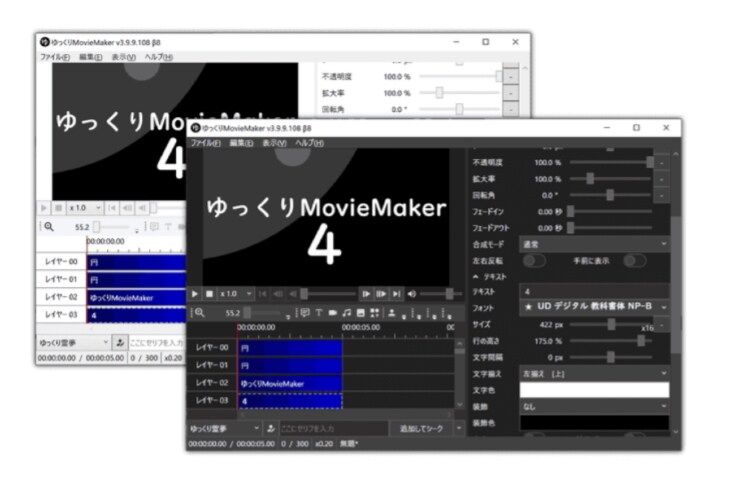The image size is (736, 480).
Task: Open the 編集 menu in the dark window
Action: [x=241, y=143]
